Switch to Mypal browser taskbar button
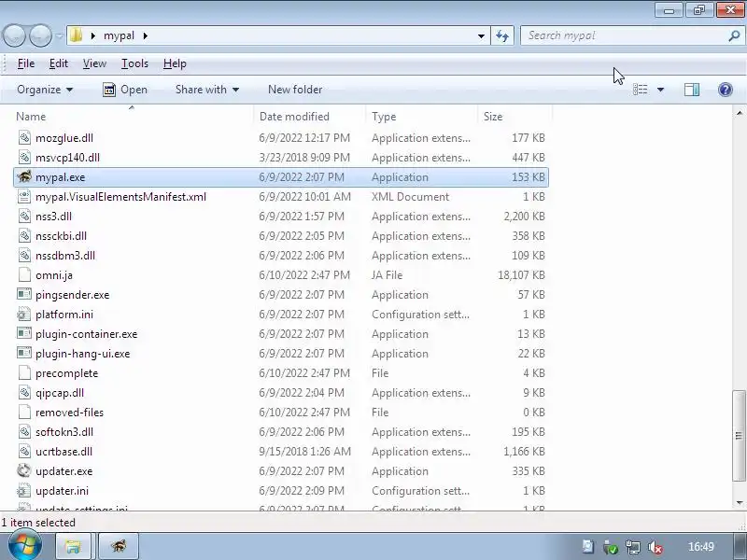The width and height of the screenshot is (747, 560). pos(119,546)
